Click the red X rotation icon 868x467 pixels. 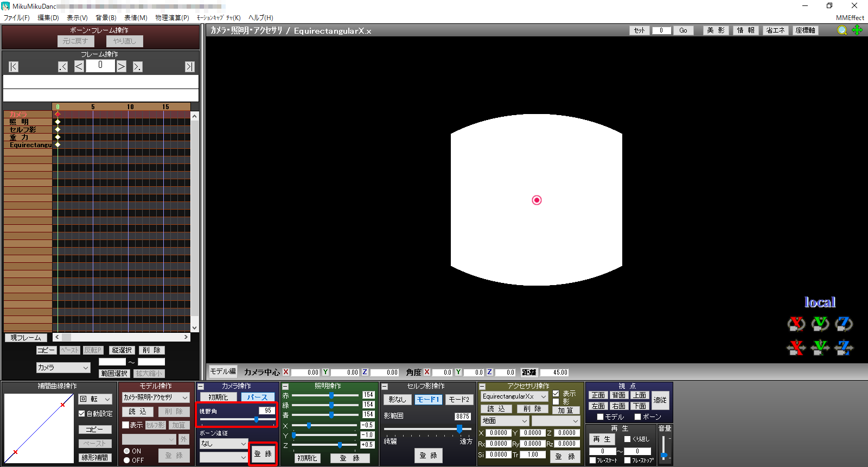[796, 324]
